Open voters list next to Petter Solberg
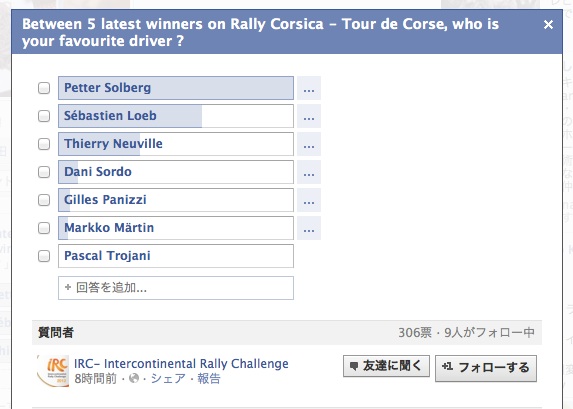573x409 pixels. 309,88
